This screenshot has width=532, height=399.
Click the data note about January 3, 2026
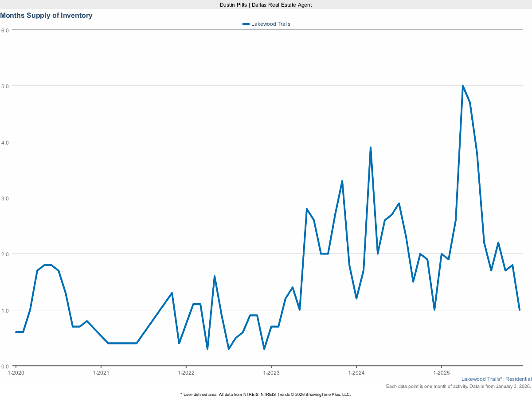(458, 386)
